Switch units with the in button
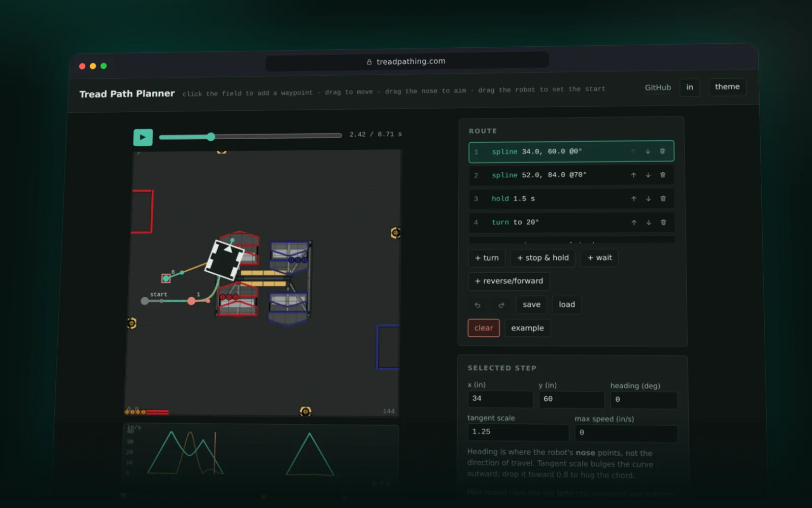 (690, 87)
